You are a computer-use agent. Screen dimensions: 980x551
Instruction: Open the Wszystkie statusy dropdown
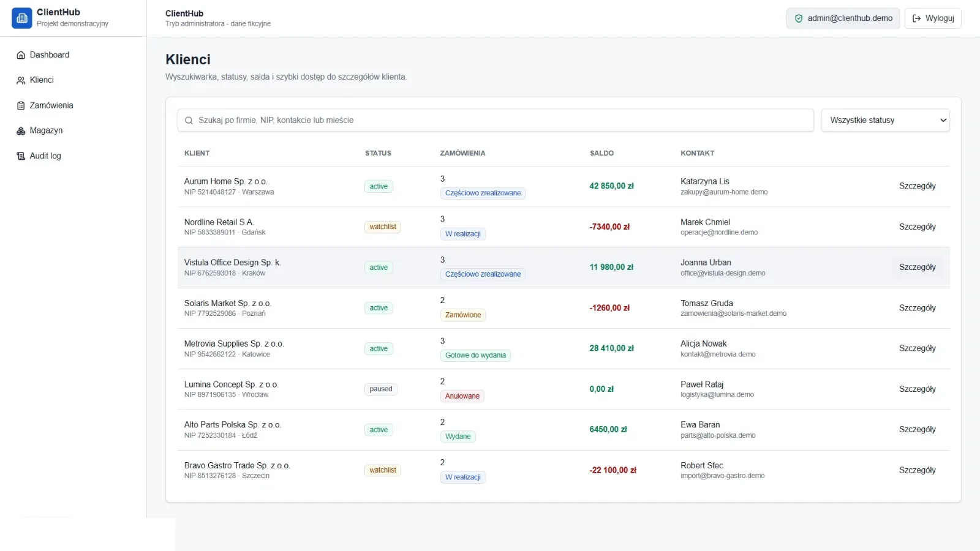click(x=886, y=121)
